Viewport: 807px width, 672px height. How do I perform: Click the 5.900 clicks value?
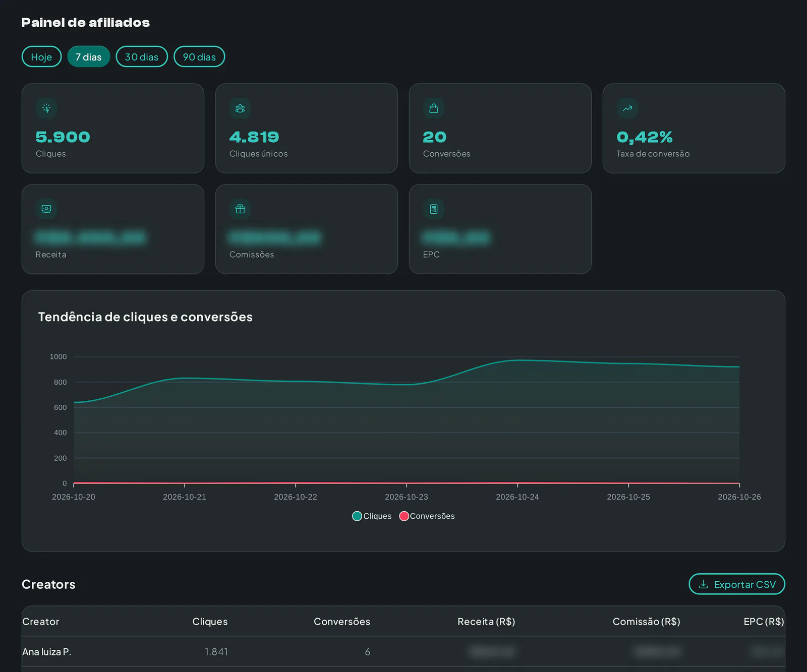[63, 137]
